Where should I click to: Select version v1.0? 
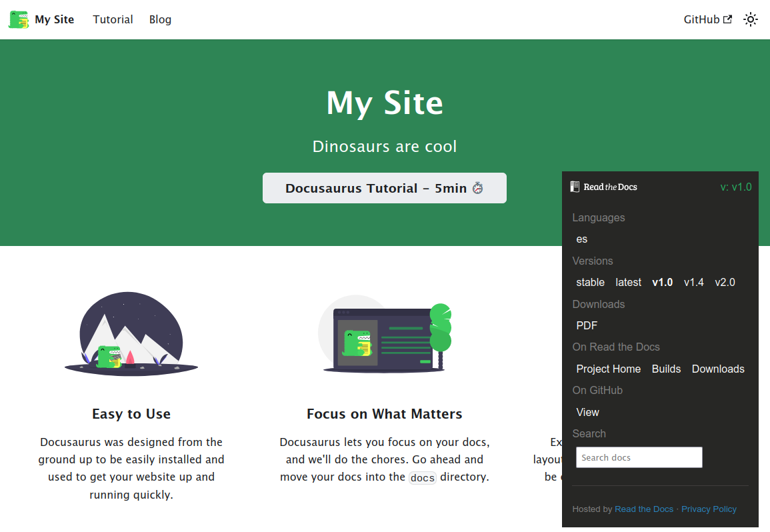[x=663, y=283]
